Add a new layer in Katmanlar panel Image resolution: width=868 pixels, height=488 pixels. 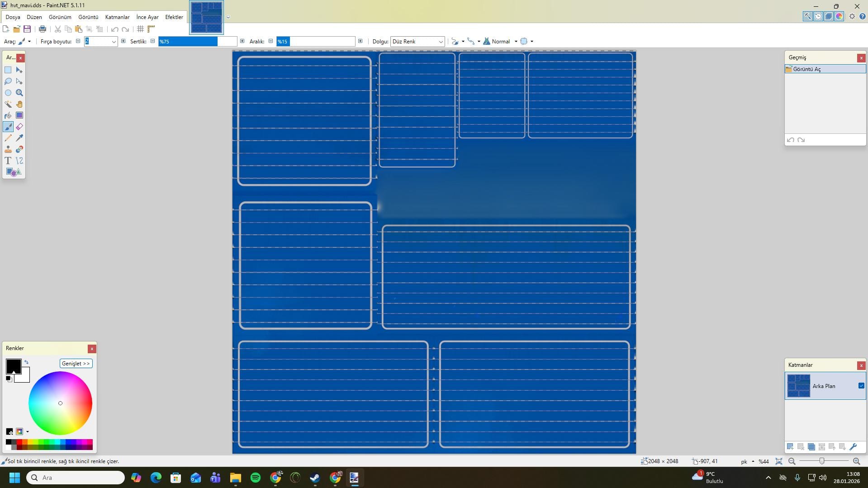(x=790, y=447)
